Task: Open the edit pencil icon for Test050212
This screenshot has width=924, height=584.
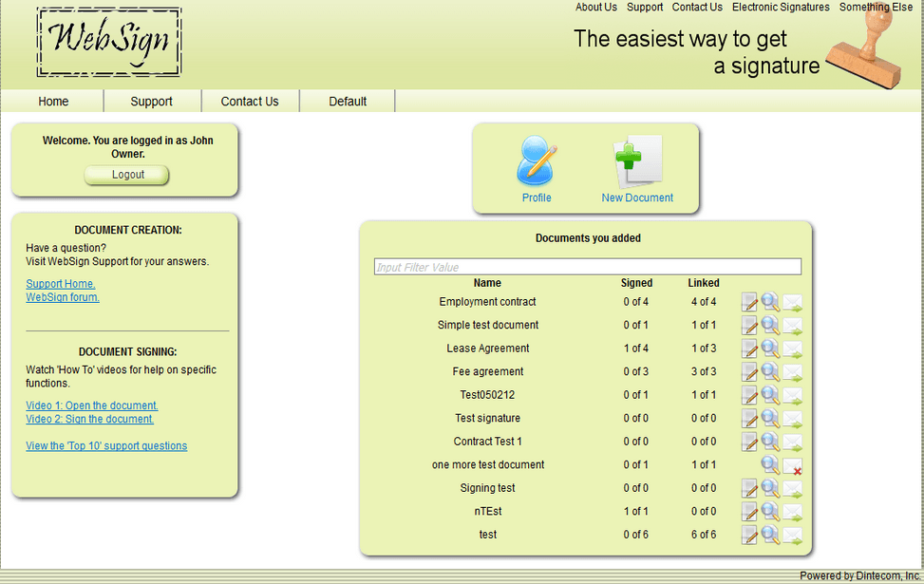Action: point(747,395)
